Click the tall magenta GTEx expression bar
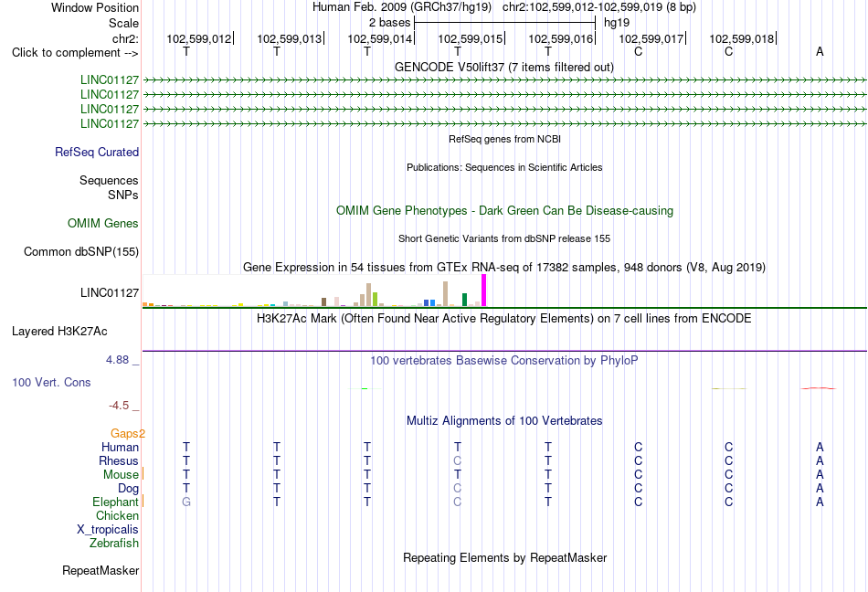The width and height of the screenshot is (868, 592). (x=484, y=291)
